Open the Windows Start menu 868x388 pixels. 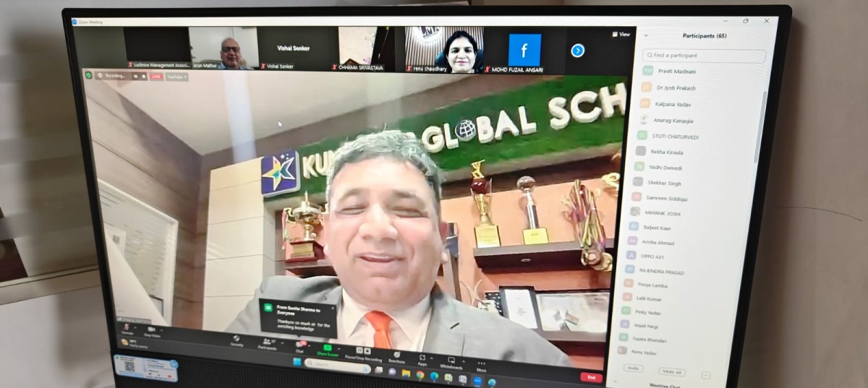(x=297, y=361)
